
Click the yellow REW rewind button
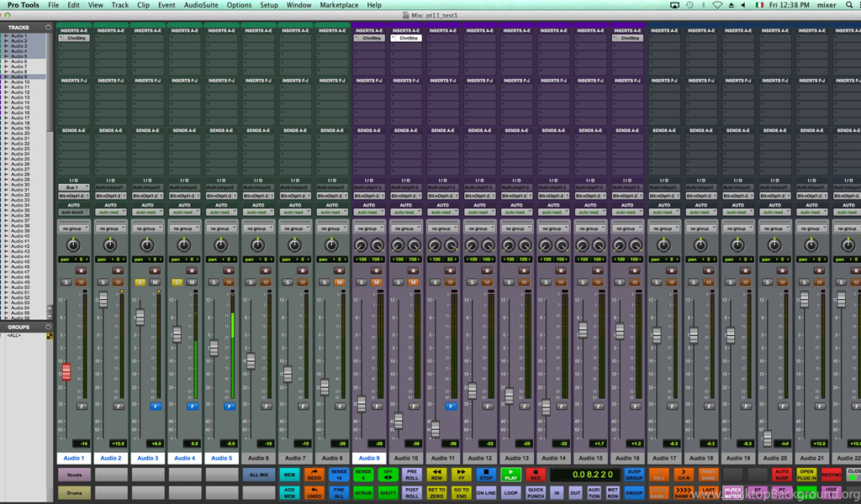click(x=436, y=475)
